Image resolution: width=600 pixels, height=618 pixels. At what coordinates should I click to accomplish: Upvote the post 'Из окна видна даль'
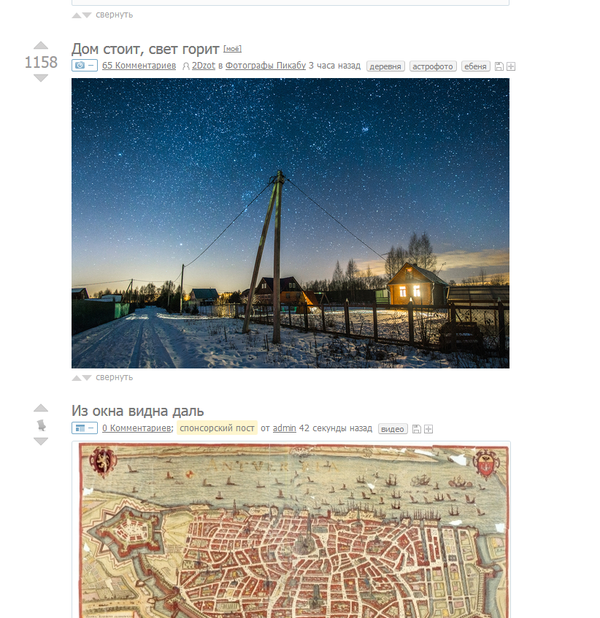click(41, 408)
